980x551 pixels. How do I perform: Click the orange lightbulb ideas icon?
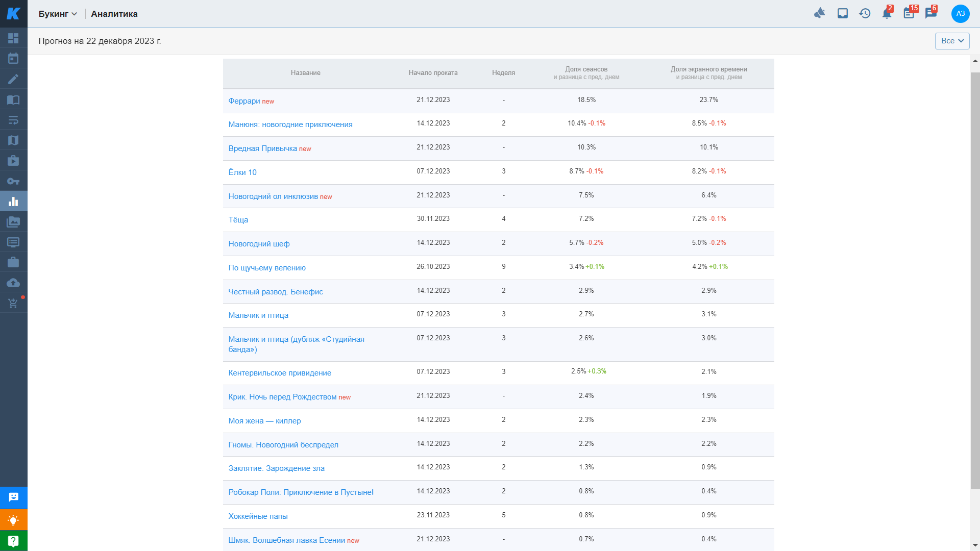pos(14,519)
